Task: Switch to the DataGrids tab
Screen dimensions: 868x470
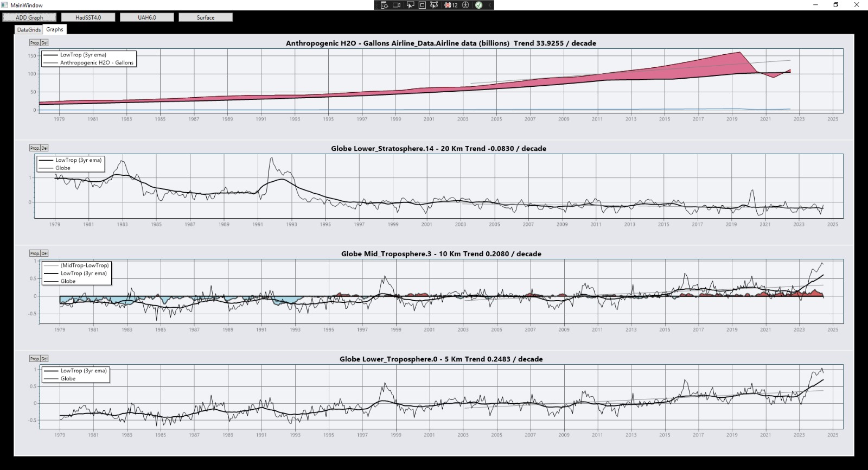Action: tap(29, 30)
